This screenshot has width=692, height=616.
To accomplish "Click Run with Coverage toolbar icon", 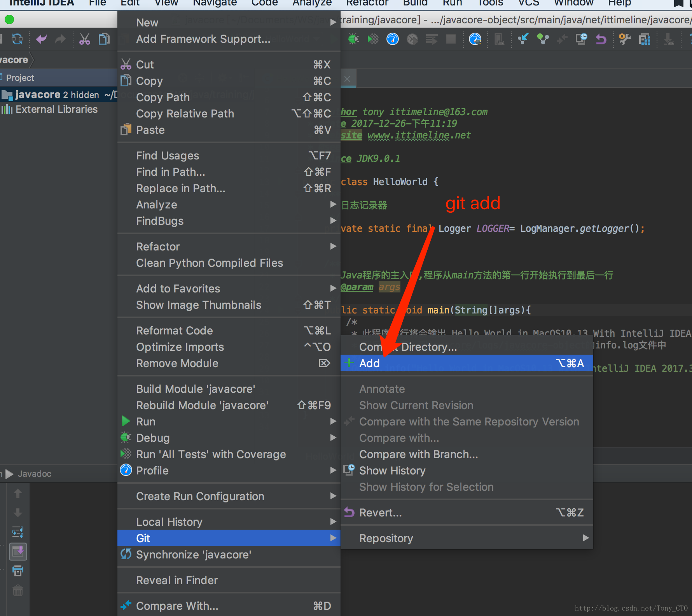I will coord(373,39).
